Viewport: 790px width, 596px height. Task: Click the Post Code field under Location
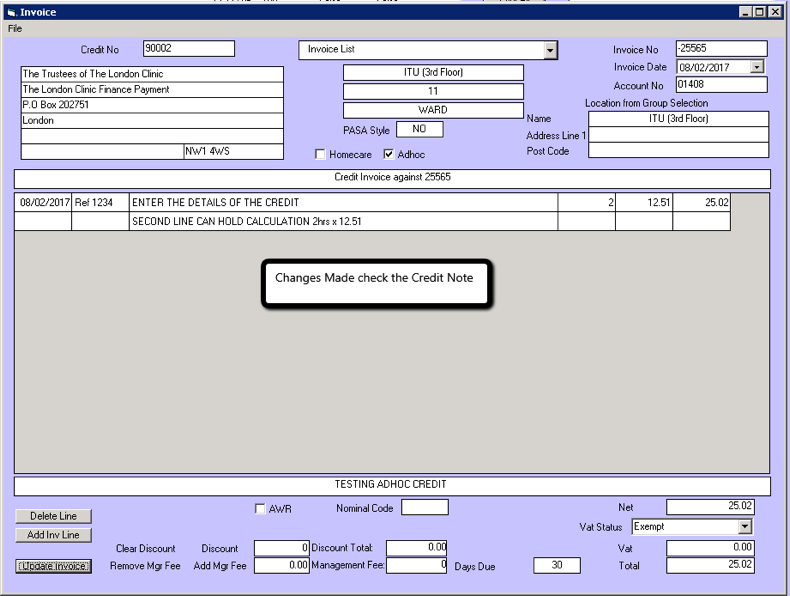(678, 151)
